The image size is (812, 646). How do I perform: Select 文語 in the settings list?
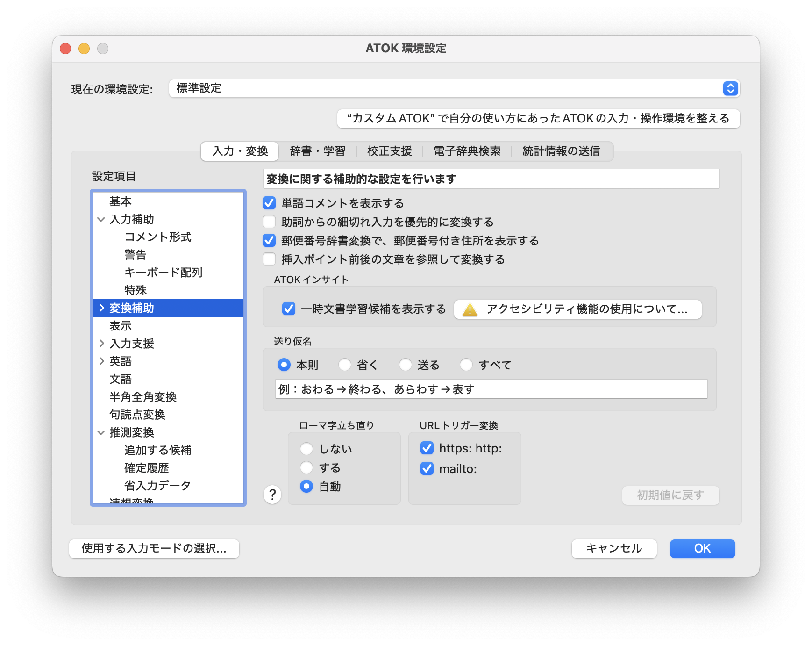pyautogui.click(x=168, y=379)
